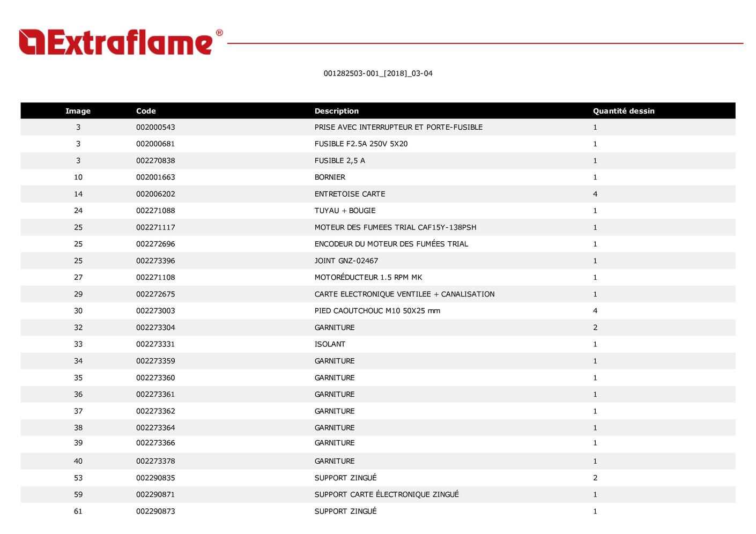
Task: Select part code 002272675
Action: coord(155,294)
